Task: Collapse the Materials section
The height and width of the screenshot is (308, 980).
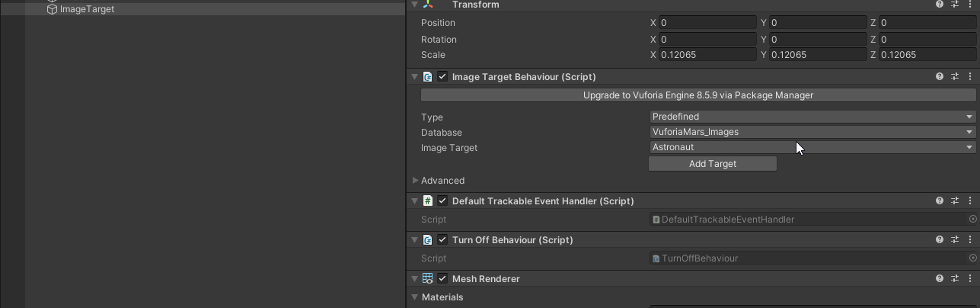Action: click(x=415, y=297)
